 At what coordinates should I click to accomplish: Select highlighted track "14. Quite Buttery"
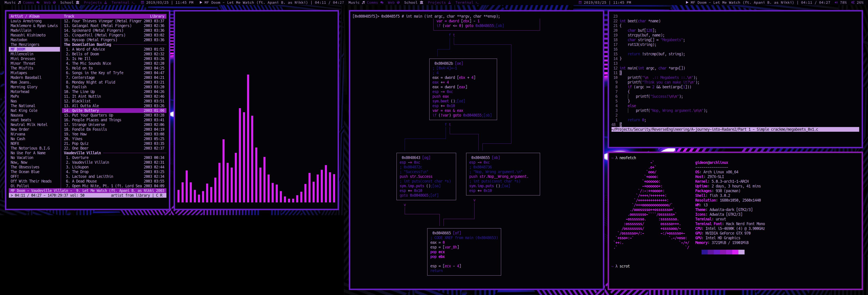click(x=114, y=111)
